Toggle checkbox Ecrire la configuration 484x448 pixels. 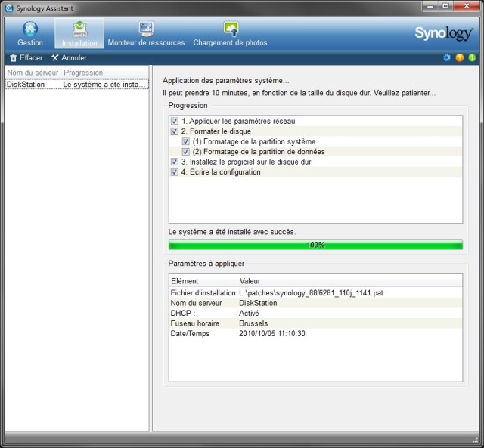click(x=175, y=172)
